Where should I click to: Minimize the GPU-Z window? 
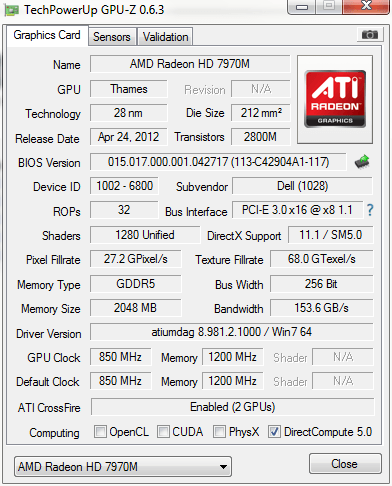302,7
